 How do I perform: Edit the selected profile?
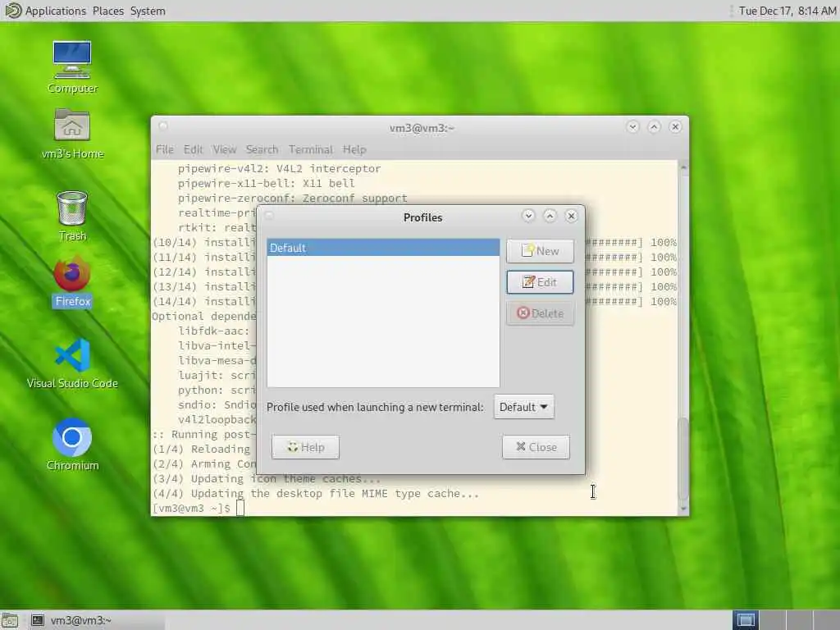540,282
